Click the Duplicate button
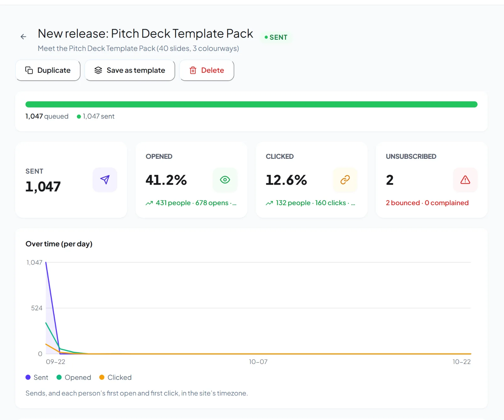This screenshot has height=420, width=504. [x=48, y=70]
